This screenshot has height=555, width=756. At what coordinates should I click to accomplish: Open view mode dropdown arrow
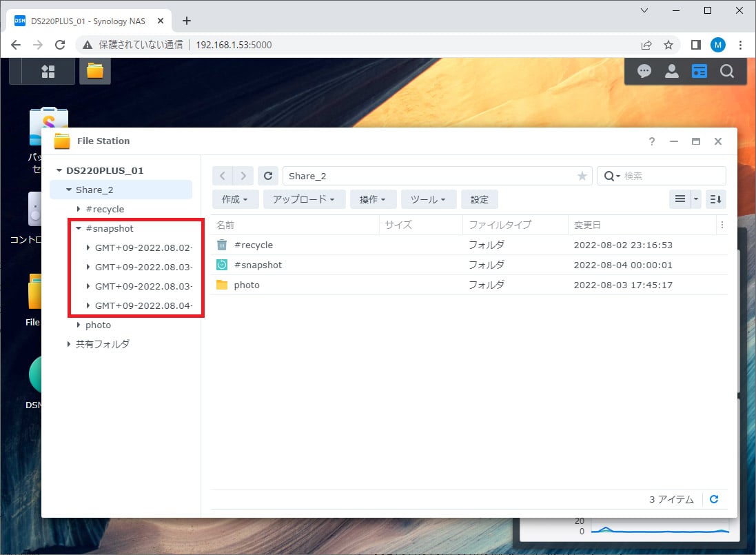[x=696, y=199]
